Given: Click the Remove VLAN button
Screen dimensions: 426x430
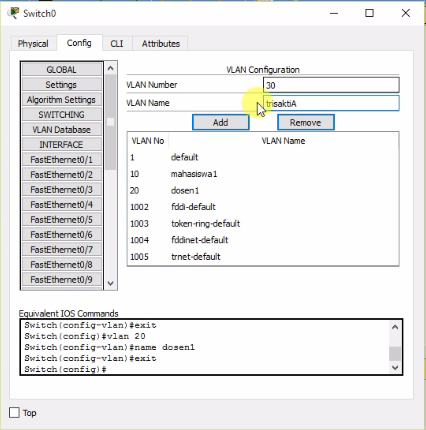Looking at the screenshot, I should click(x=306, y=123).
